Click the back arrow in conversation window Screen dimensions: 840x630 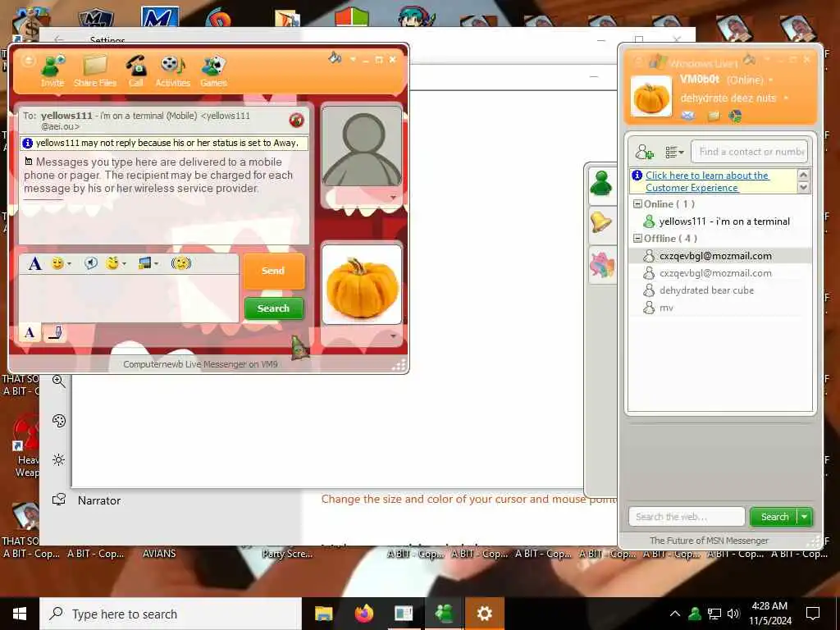click(28, 61)
